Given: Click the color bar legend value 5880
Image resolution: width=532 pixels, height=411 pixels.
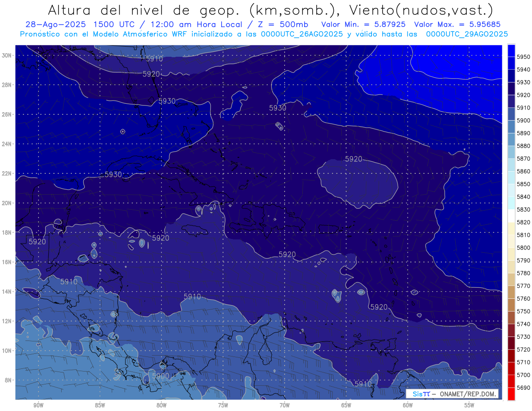Looking at the screenshot, I should click(523, 146).
